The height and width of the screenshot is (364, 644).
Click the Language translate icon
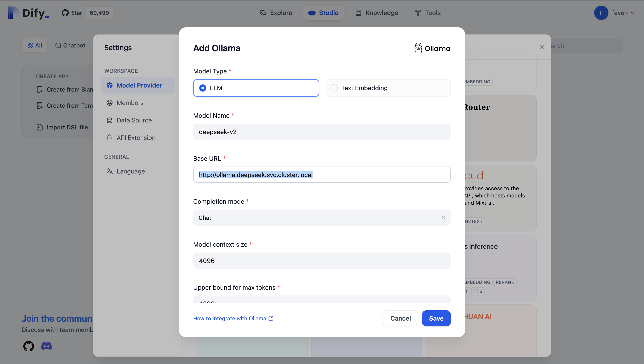point(110,171)
